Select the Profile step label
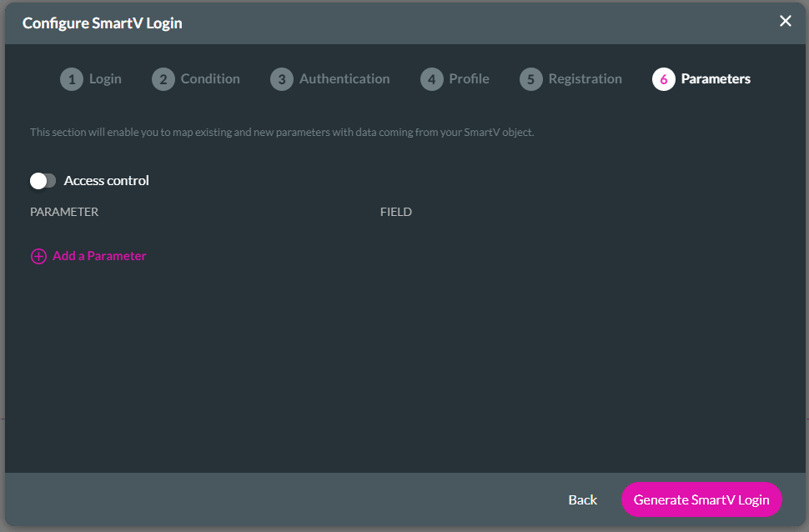Viewport: 809px width, 532px height. click(x=469, y=79)
